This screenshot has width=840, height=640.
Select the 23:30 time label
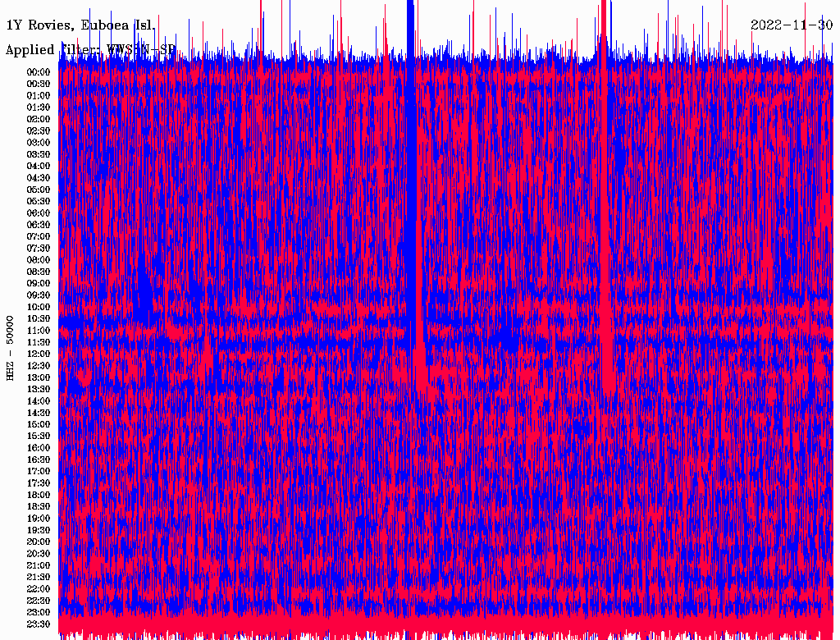point(39,624)
